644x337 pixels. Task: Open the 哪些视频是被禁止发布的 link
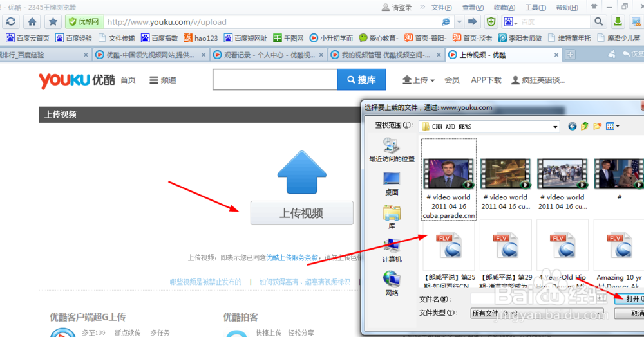(x=206, y=282)
